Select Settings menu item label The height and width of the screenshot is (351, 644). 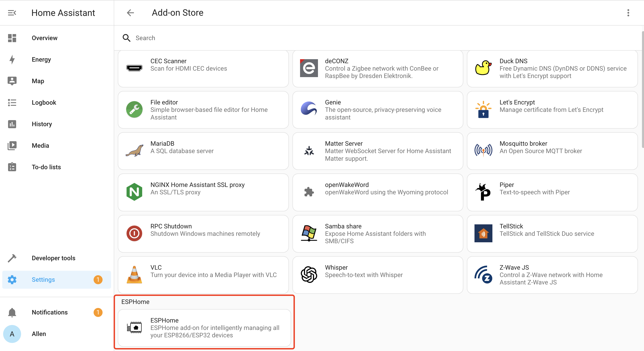tap(43, 279)
